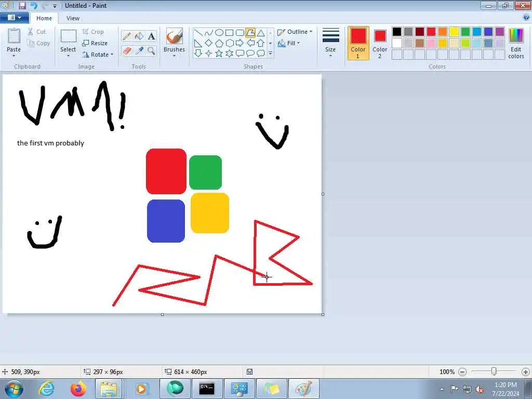Choose the Right arrow shape
Screen dimensions: 532x399
[240, 43]
